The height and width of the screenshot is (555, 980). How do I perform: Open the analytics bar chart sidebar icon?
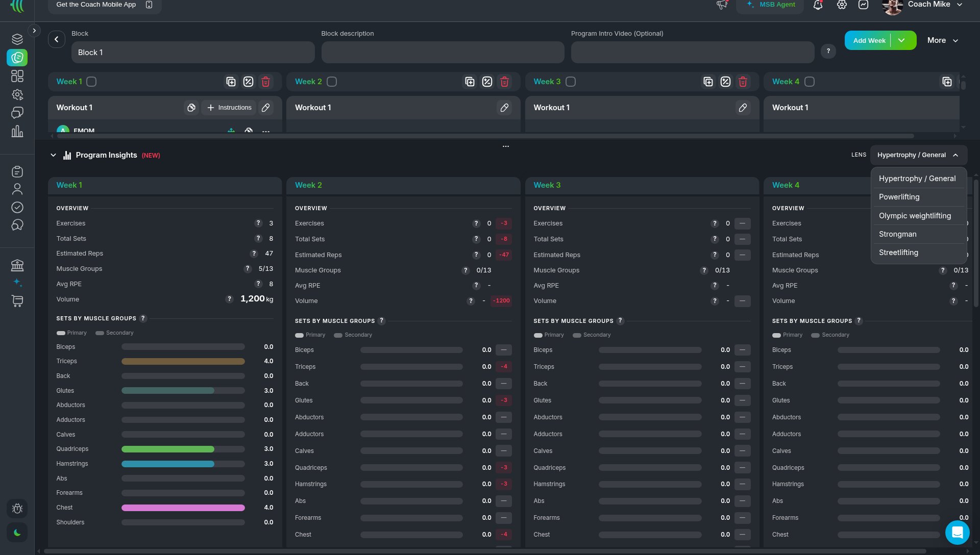click(x=17, y=131)
